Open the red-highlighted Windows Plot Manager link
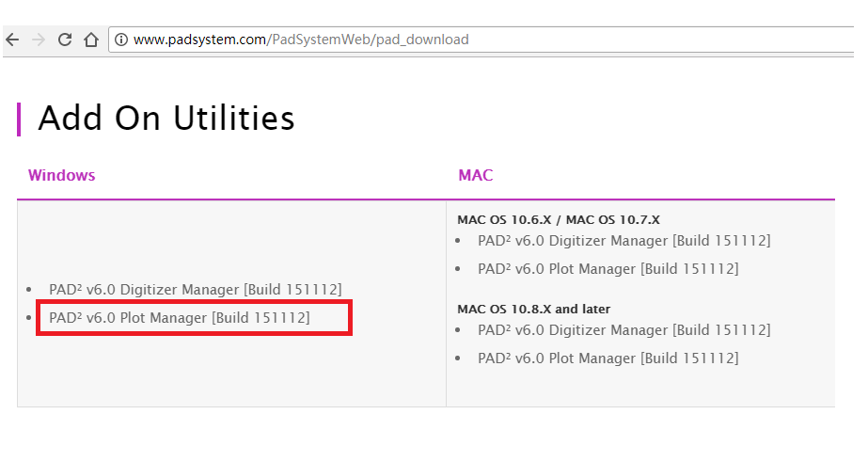The width and height of the screenshot is (868, 462). point(179,318)
